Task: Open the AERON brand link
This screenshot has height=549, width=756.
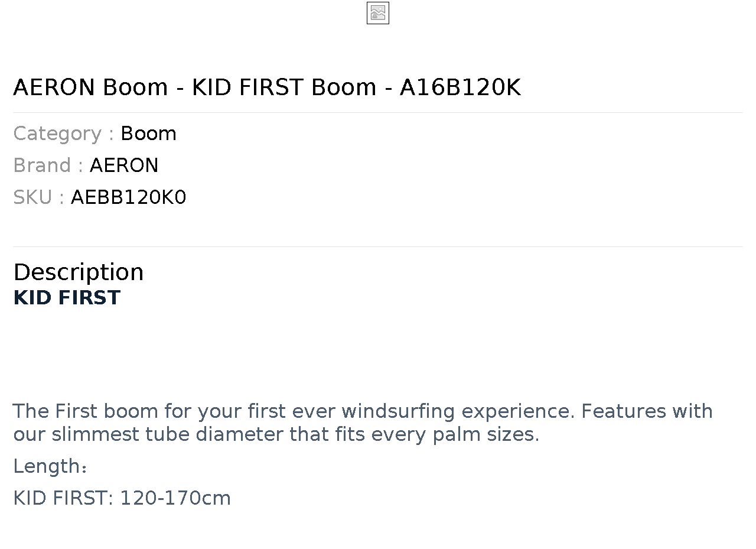Action: [x=124, y=165]
